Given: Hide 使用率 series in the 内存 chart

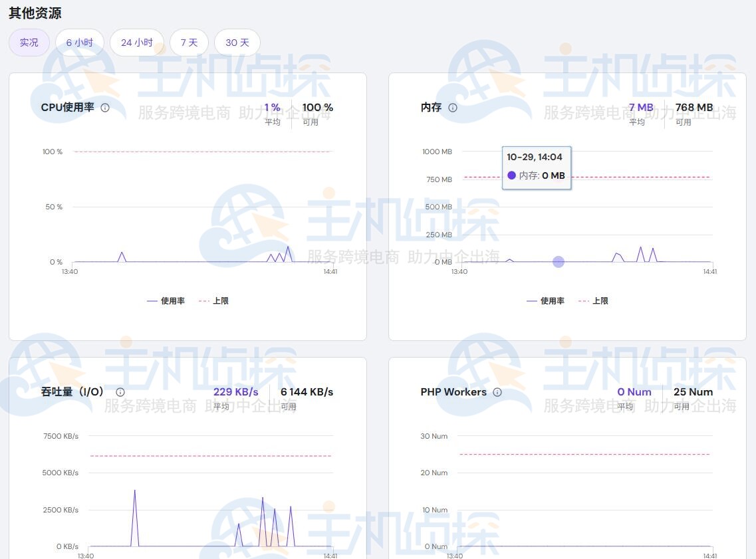Looking at the screenshot, I should [546, 301].
